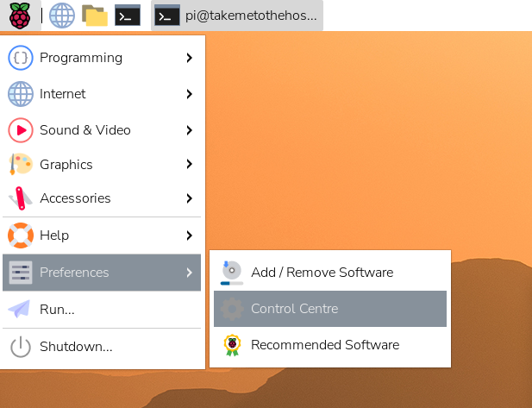532x408 pixels.
Task: Click the Control Centre gear icon
Action: pyautogui.click(x=232, y=309)
